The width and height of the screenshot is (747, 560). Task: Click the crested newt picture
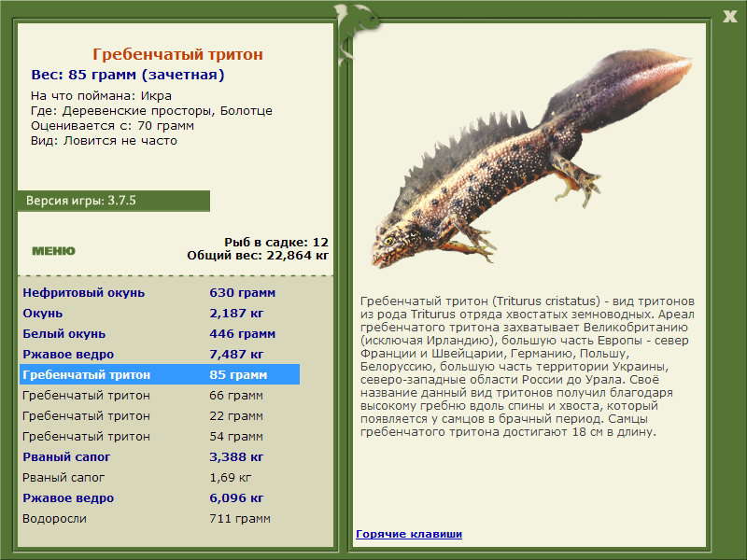pos(531,160)
